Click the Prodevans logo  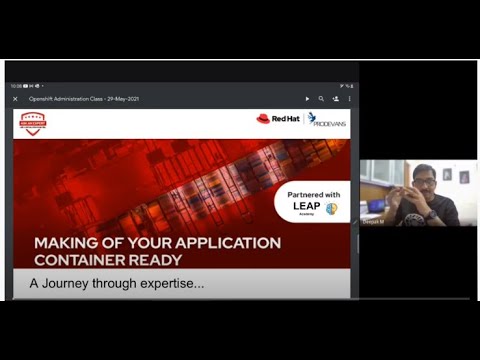pyautogui.click(x=326, y=119)
